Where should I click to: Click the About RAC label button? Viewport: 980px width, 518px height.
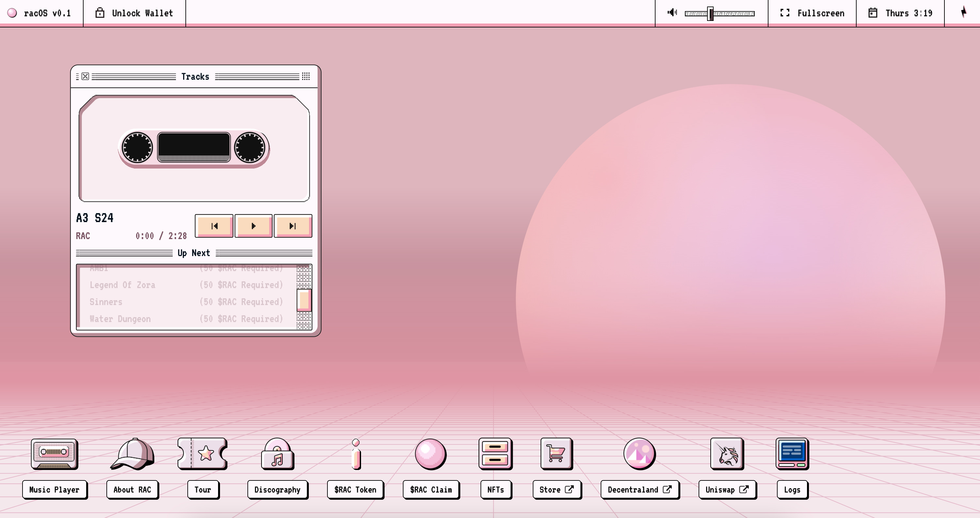point(133,490)
